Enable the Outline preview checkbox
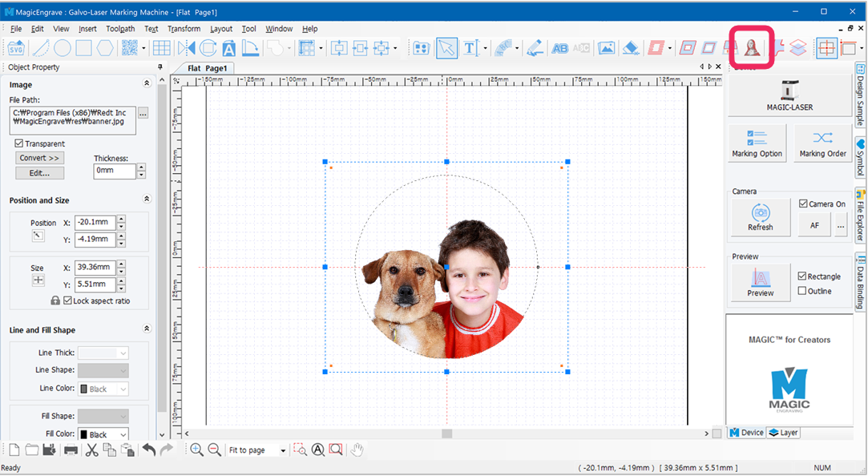 (802, 291)
